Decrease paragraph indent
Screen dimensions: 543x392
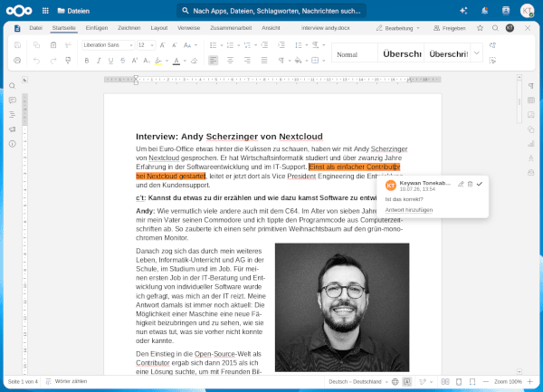pos(264,45)
